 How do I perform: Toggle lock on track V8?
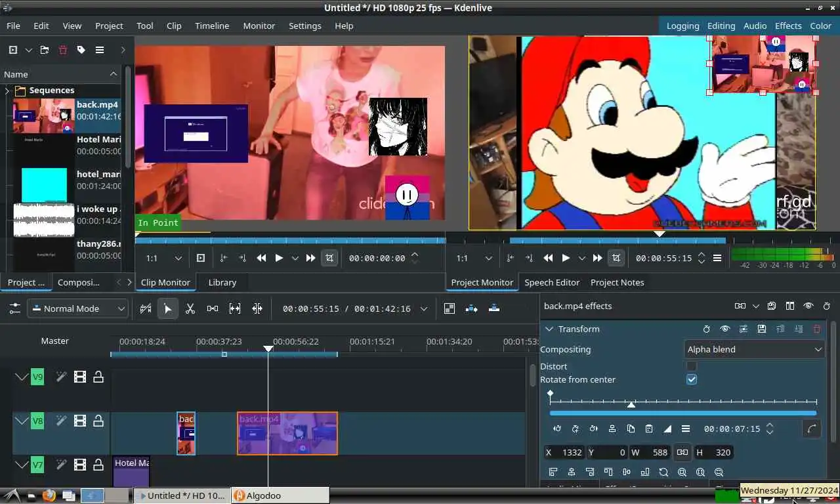click(x=98, y=421)
